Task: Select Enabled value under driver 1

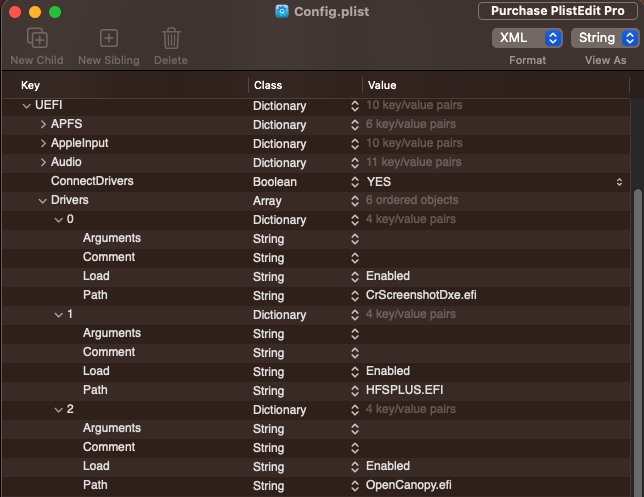Action: 388,370
